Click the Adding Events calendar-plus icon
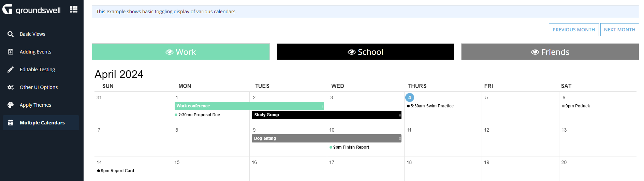The image size is (644, 181). point(11,52)
